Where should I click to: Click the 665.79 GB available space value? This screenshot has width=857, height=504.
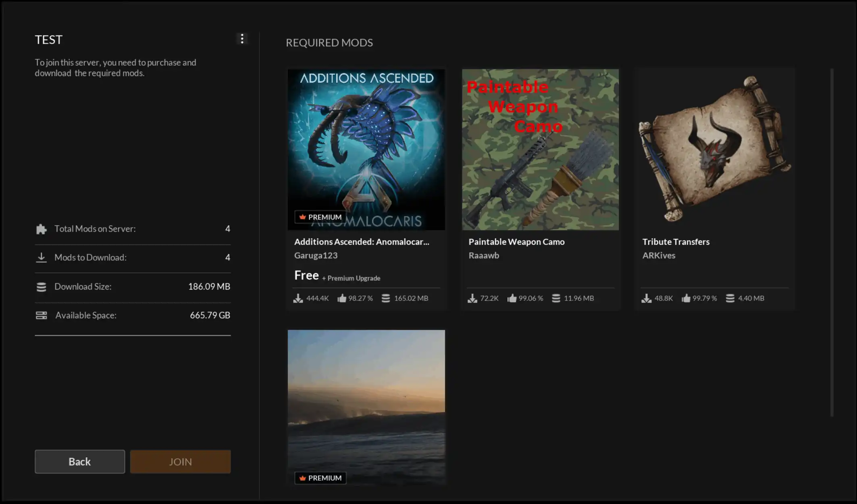210,315
